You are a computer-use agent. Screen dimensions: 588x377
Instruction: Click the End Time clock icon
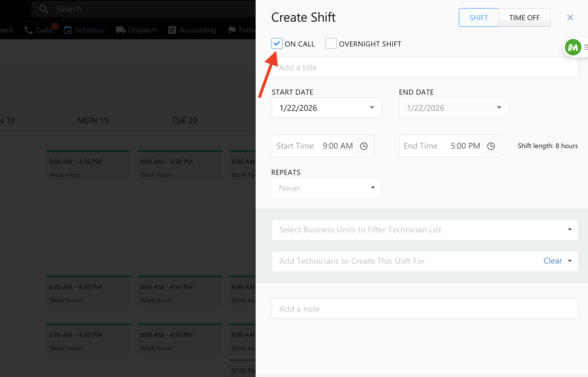click(x=491, y=146)
